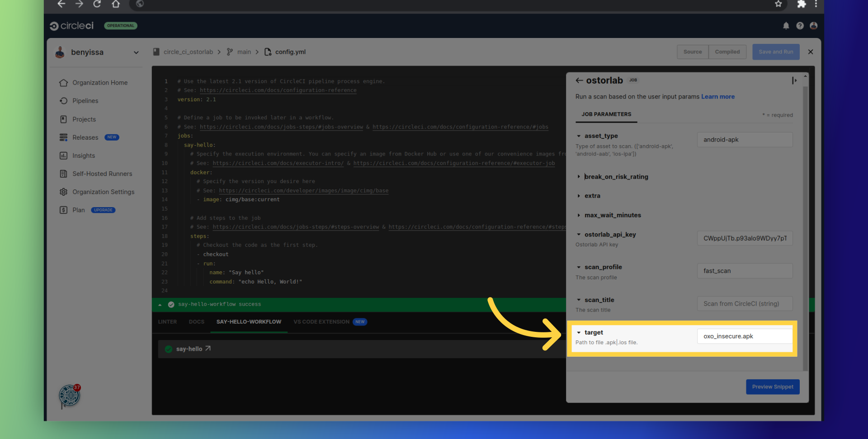Image resolution: width=868 pixels, height=439 pixels.
Task: Click the target file path input field
Action: pos(744,336)
